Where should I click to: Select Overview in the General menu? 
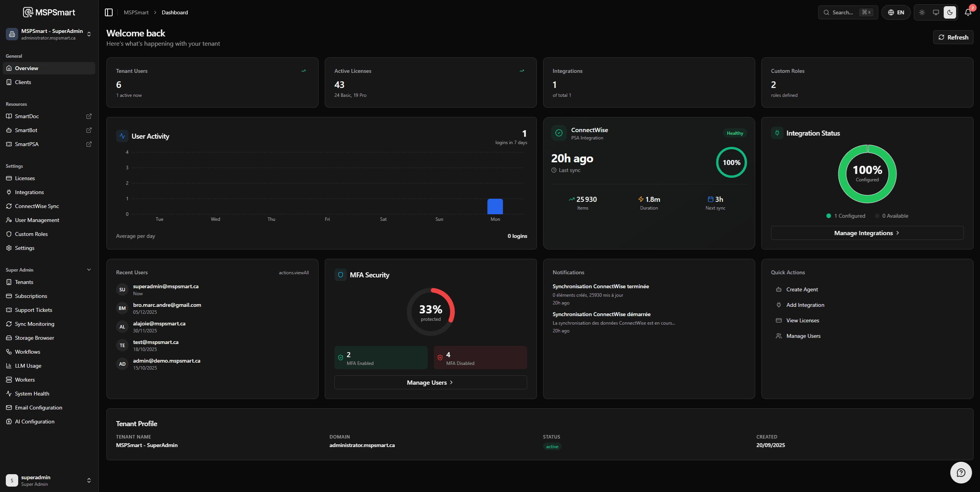coord(26,68)
